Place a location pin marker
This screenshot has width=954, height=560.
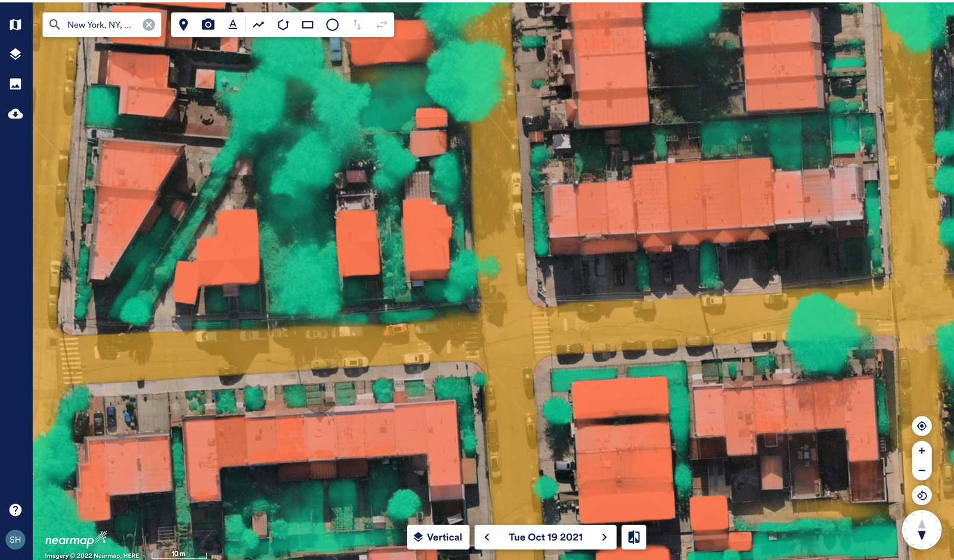click(x=183, y=24)
